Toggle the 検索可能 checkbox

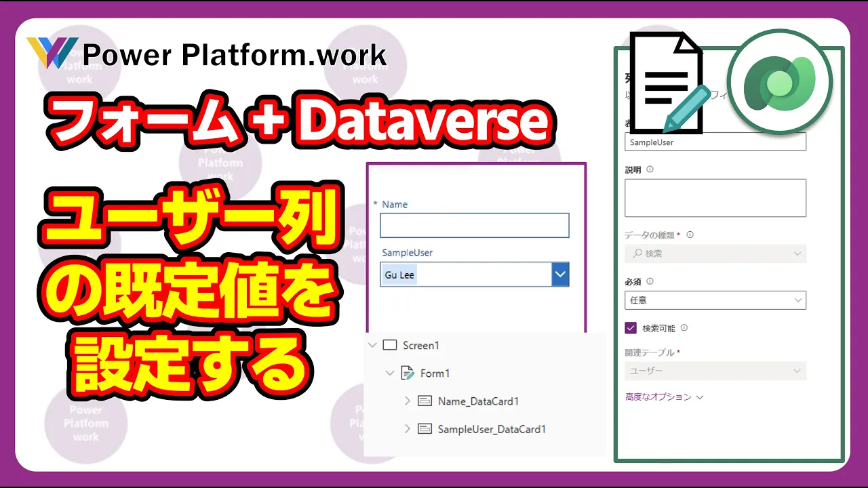[x=631, y=328]
